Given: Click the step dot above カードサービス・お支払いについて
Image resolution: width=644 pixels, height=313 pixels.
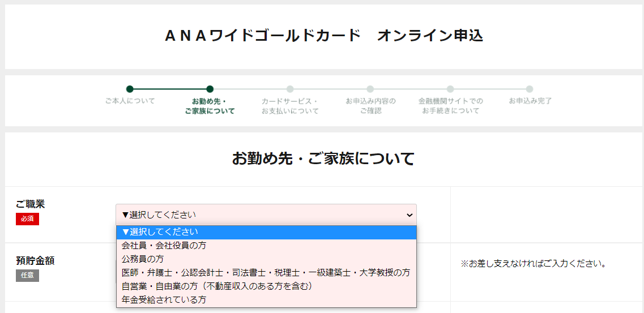Looking at the screenshot, I should pyautogui.click(x=290, y=89).
